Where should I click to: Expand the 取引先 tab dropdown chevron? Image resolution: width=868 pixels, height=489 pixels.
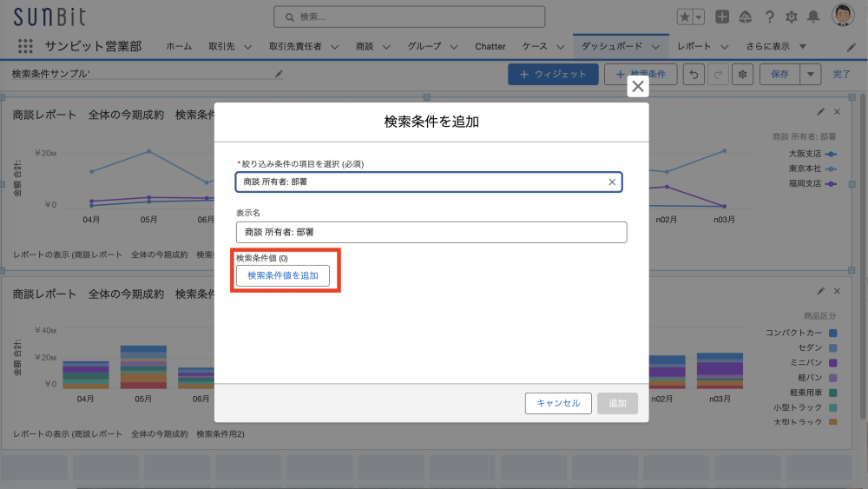coord(247,47)
